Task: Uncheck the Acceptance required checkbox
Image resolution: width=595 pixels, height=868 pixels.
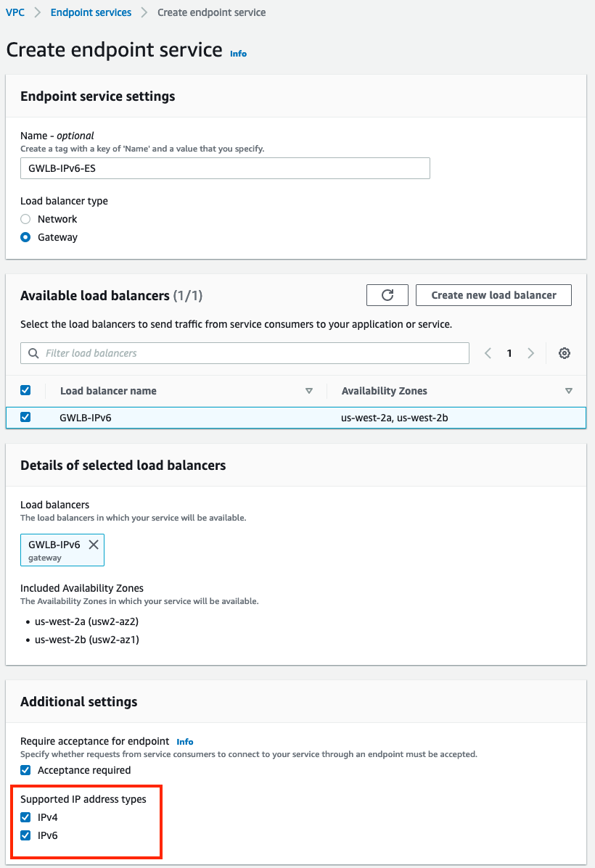Action: (x=25, y=772)
